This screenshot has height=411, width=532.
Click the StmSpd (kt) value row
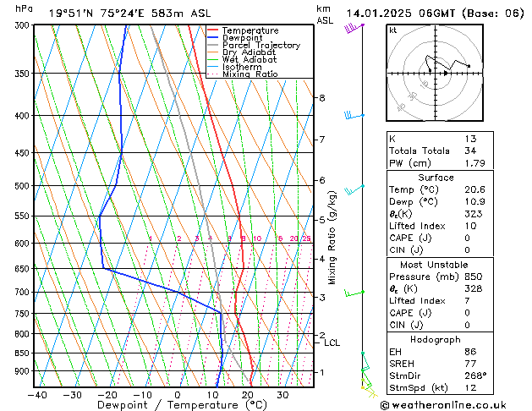455,387
